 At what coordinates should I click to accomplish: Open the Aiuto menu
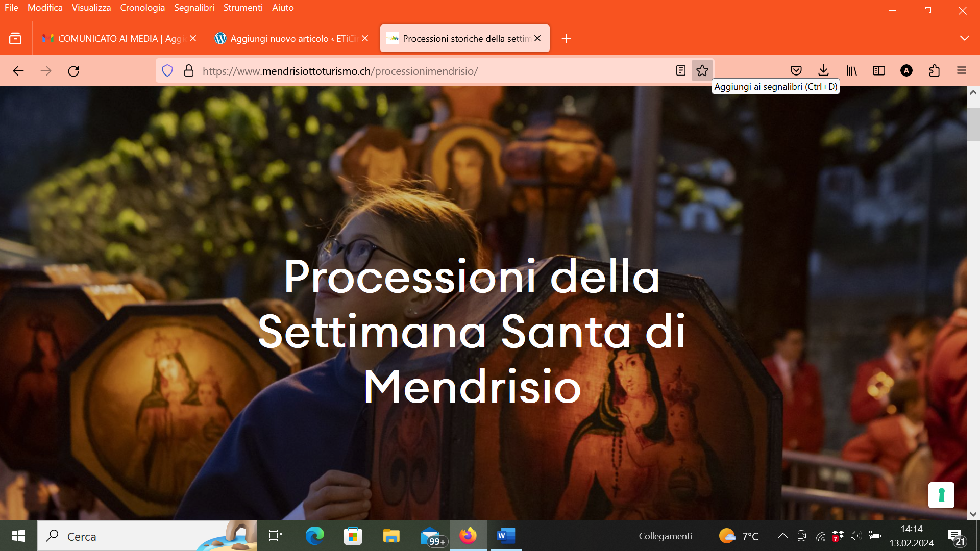click(x=283, y=8)
